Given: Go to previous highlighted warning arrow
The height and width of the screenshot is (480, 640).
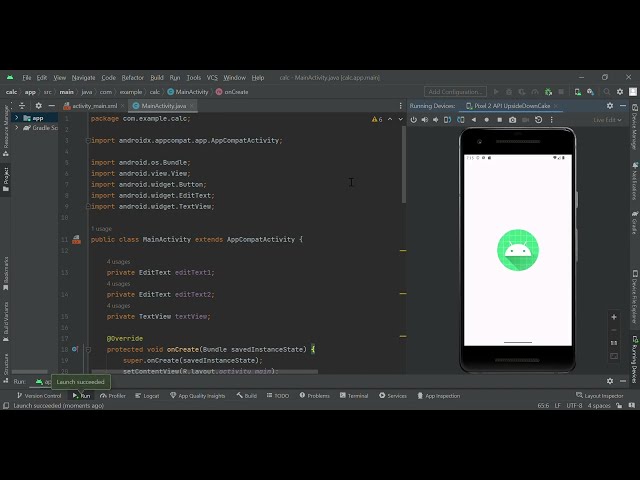Looking at the screenshot, I should (390, 119).
